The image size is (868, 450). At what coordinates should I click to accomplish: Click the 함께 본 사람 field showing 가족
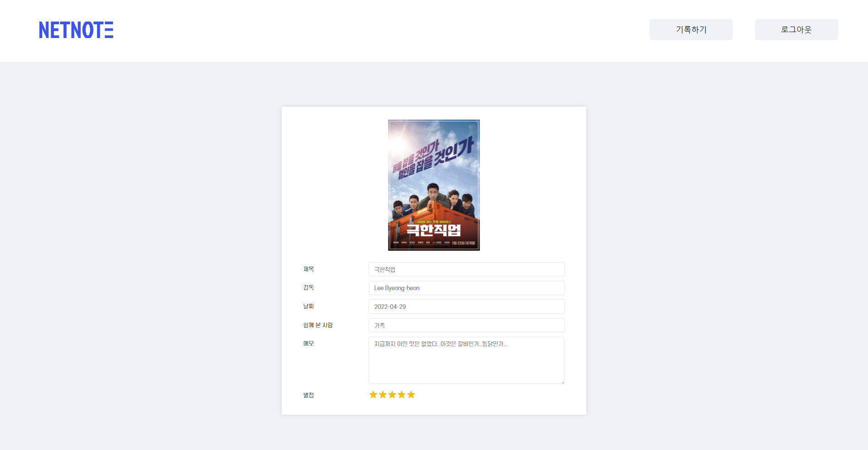pos(466,325)
